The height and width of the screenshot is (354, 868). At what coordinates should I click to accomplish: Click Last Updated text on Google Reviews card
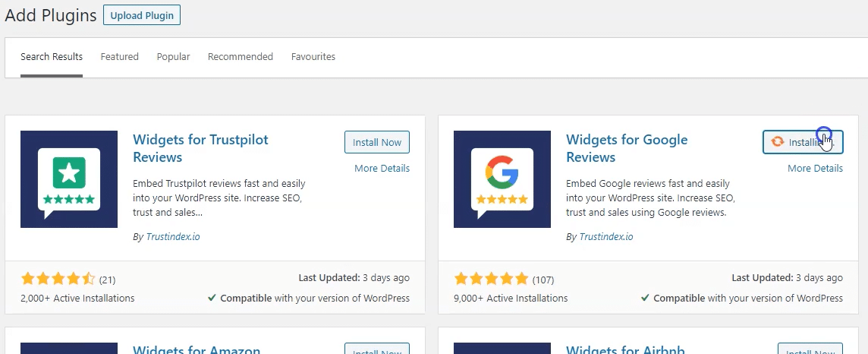click(x=787, y=277)
